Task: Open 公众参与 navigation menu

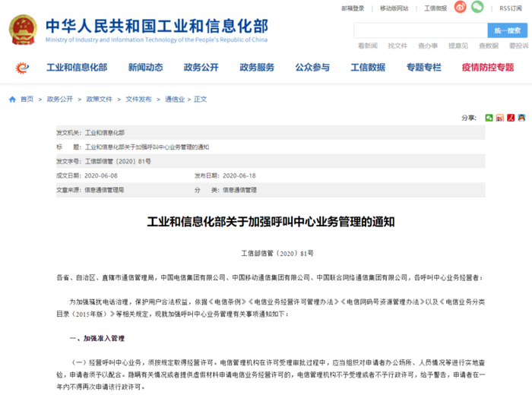Action: click(312, 68)
